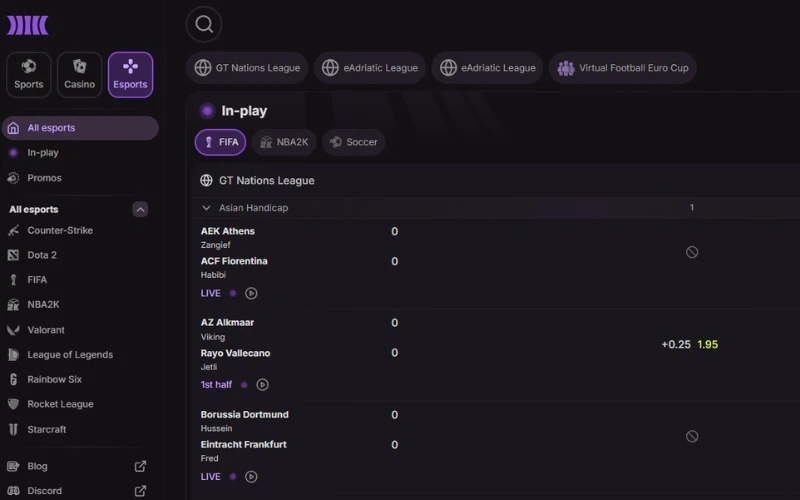Click the search magnifier icon
Viewport: 800px width, 500px height.
coord(204,24)
